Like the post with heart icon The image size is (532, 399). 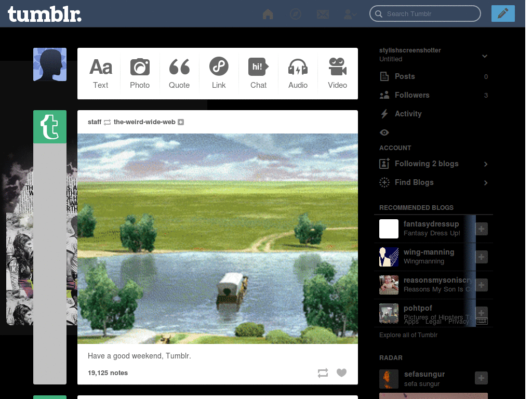tap(342, 373)
